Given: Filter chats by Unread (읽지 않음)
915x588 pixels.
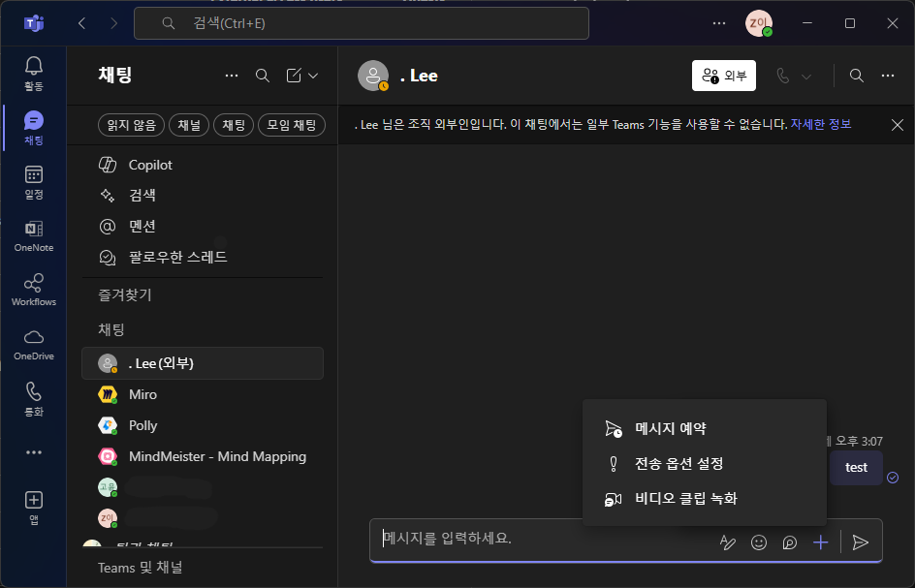Looking at the screenshot, I should (131, 125).
